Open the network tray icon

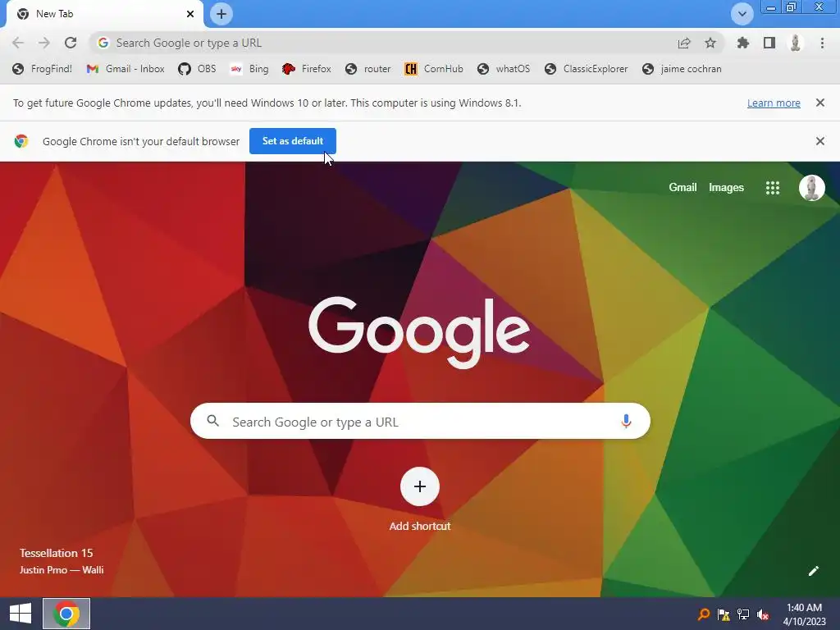743,614
